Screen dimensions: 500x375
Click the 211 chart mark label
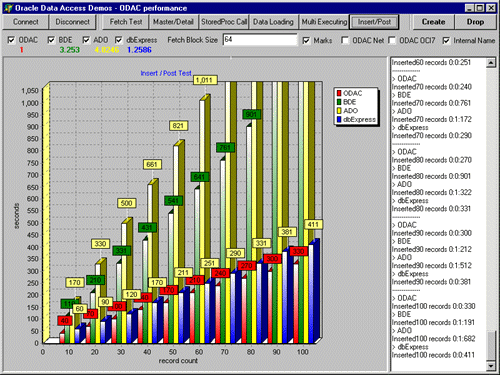tap(183, 273)
